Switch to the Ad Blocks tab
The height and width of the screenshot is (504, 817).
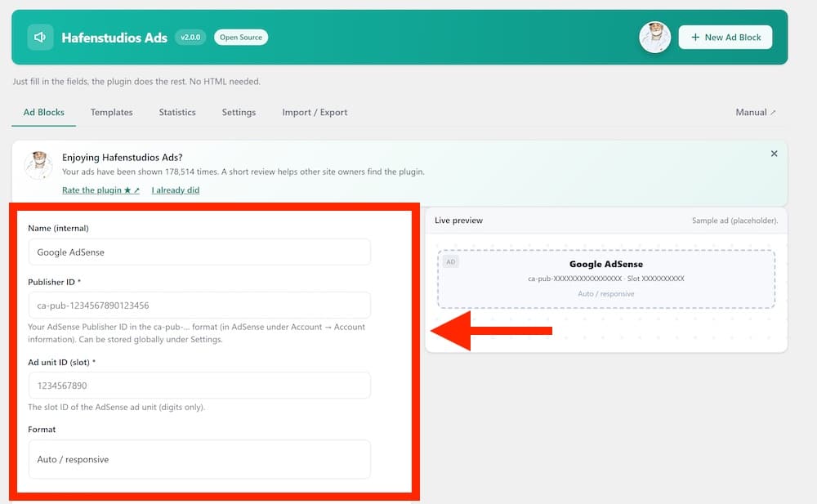click(x=44, y=112)
